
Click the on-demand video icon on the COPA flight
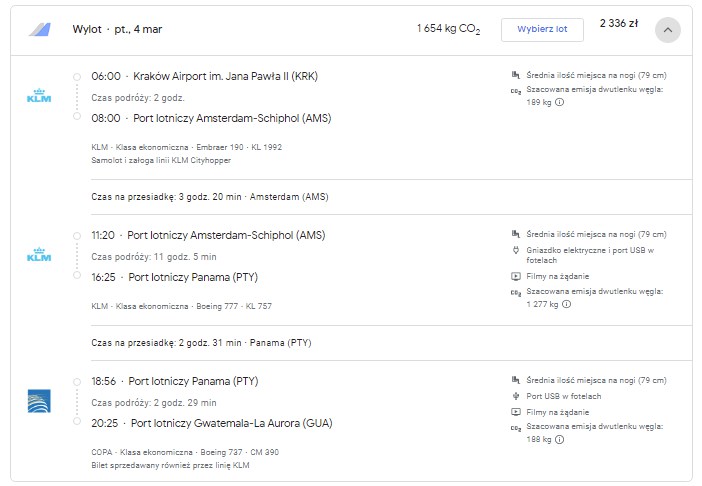pos(516,412)
